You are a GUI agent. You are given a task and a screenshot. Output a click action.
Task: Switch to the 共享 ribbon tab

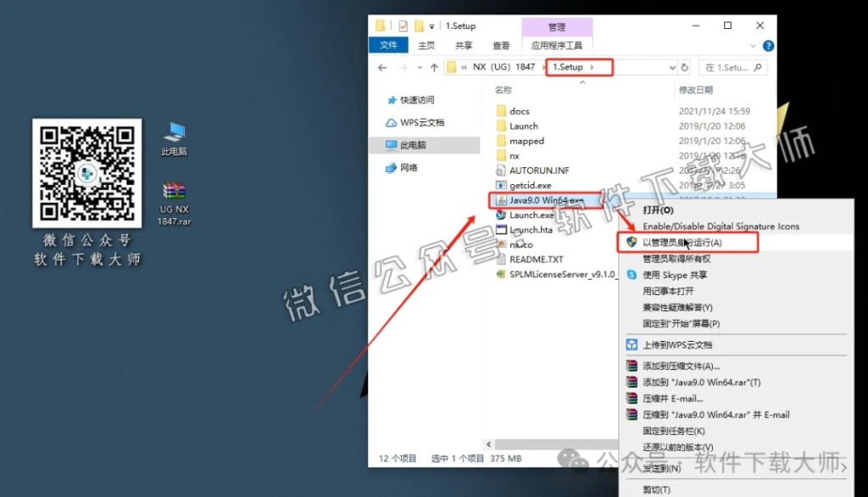464,46
